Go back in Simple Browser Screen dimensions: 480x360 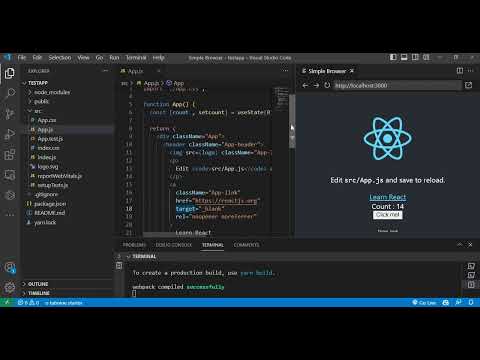[x=305, y=85]
